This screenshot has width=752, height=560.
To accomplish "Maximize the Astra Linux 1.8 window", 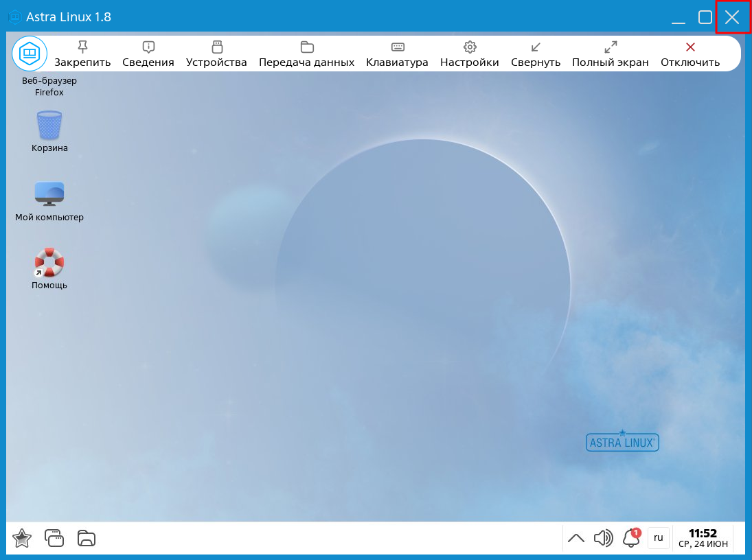I will pyautogui.click(x=705, y=17).
